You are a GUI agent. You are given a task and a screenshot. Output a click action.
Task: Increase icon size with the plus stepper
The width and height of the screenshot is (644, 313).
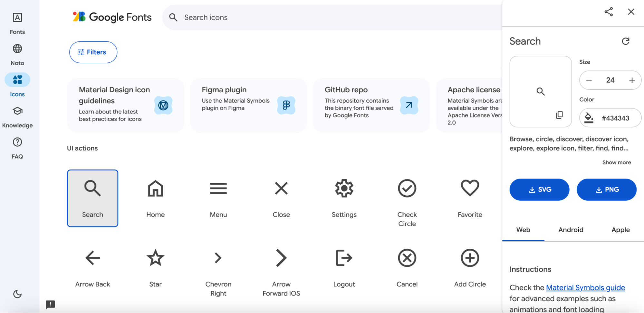631,80
